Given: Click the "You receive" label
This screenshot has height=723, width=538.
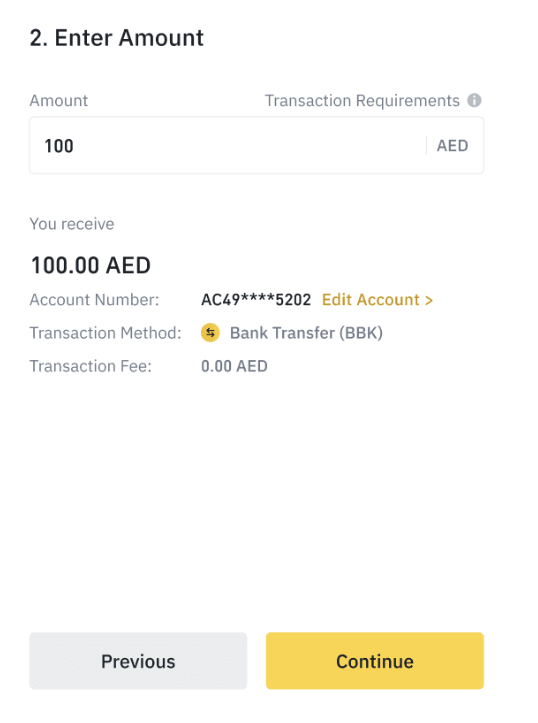Looking at the screenshot, I should coord(72,224).
